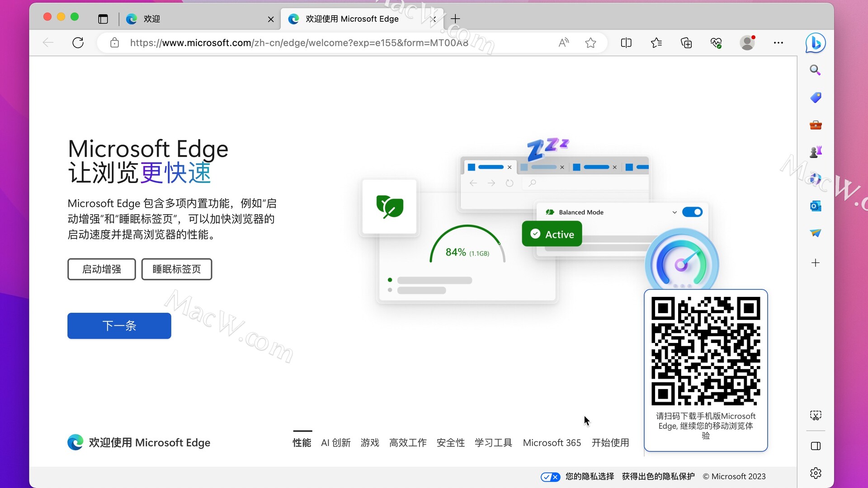Go to 开始使用 section
The width and height of the screenshot is (868, 488).
(610, 443)
